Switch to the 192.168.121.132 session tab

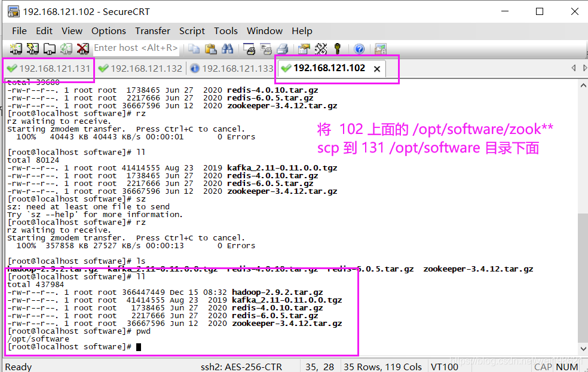point(140,68)
